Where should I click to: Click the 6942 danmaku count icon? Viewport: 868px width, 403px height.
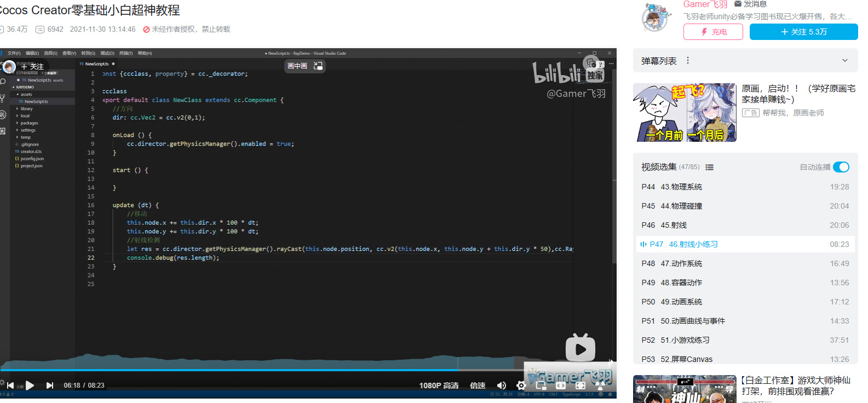point(40,29)
